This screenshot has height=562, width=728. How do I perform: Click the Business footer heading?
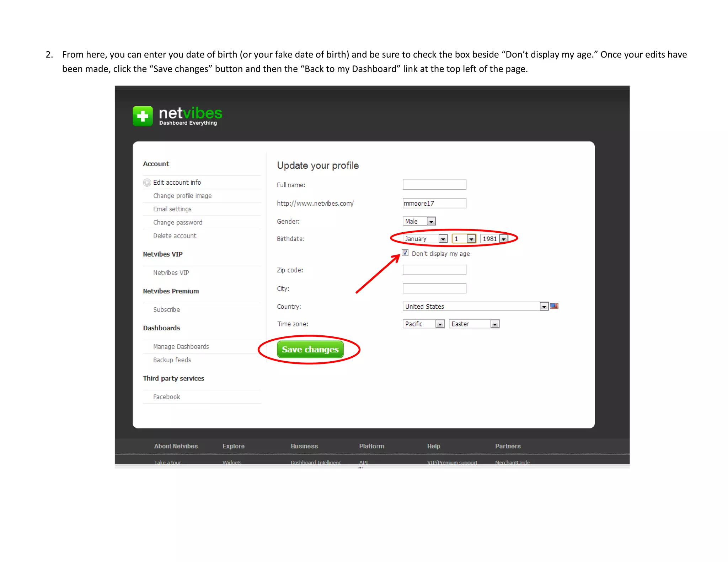pos(304,446)
